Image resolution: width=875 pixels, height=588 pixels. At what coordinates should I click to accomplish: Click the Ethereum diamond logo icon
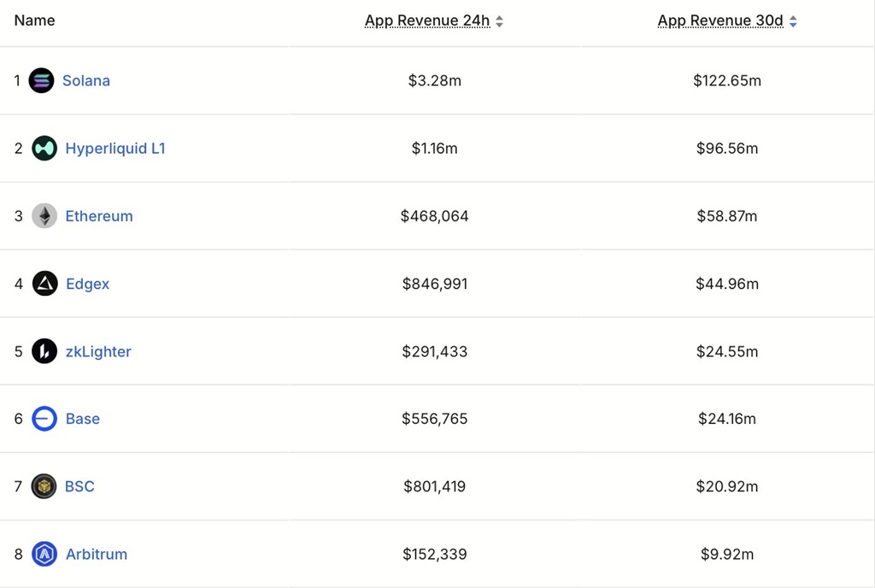pyautogui.click(x=44, y=216)
